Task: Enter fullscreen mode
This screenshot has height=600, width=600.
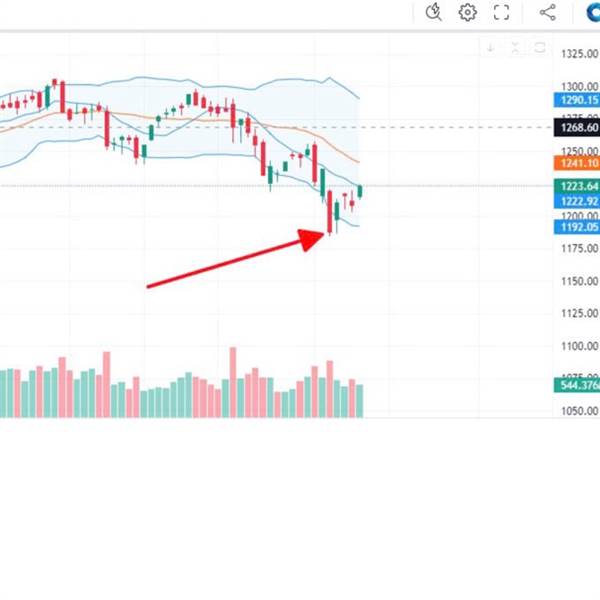Action: (x=502, y=12)
